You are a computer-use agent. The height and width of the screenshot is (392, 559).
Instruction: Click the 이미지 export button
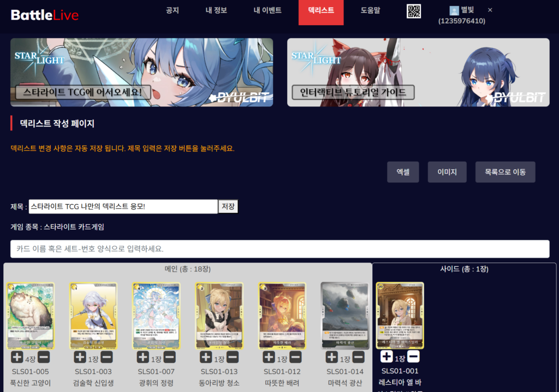pyautogui.click(x=447, y=172)
